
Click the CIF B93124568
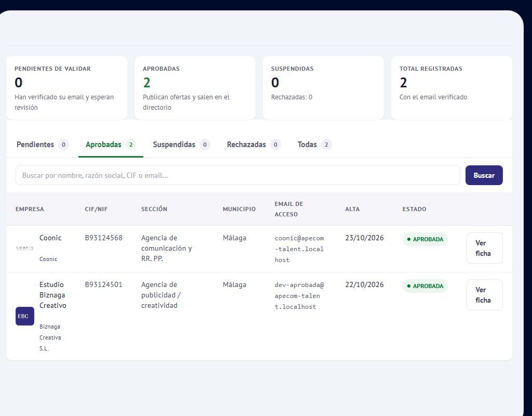click(103, 238)
